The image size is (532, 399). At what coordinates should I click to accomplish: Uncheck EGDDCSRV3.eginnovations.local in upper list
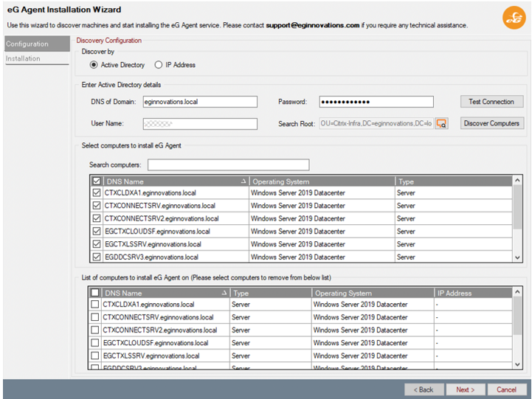tap(97, 257)
